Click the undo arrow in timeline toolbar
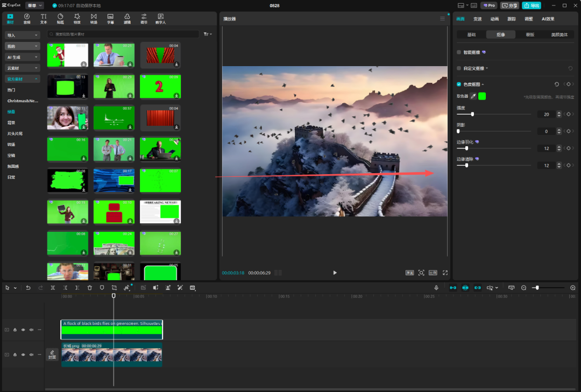 tap(28, 288)
